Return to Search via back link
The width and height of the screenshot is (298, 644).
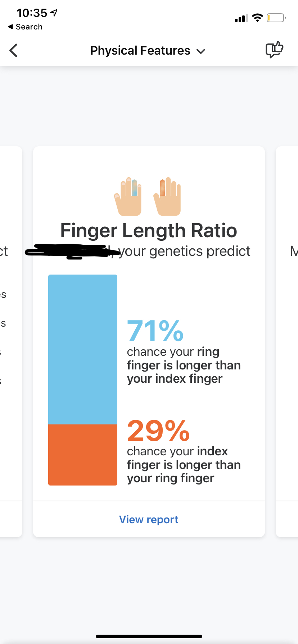pos(25,27)
